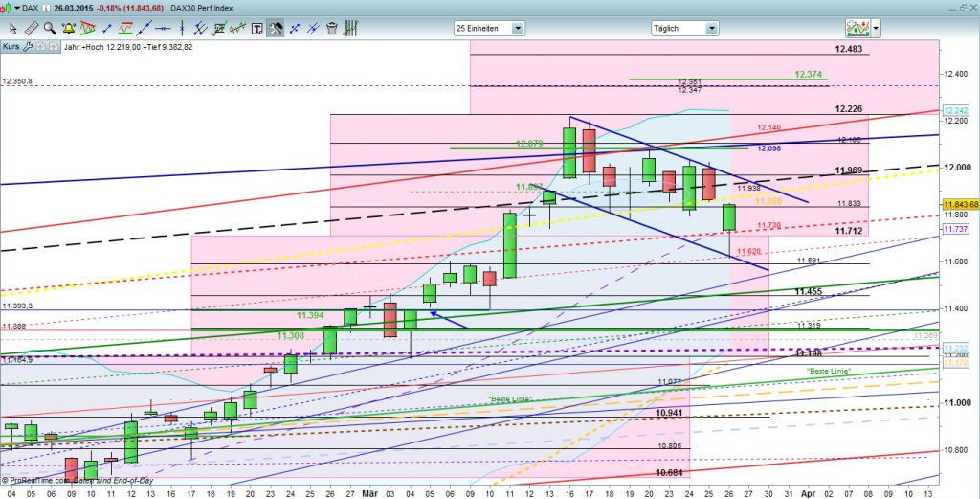Viewport: 980px width, 499px height.
Task: Choose the red-green support resistance tool
Action: [125, 28]
